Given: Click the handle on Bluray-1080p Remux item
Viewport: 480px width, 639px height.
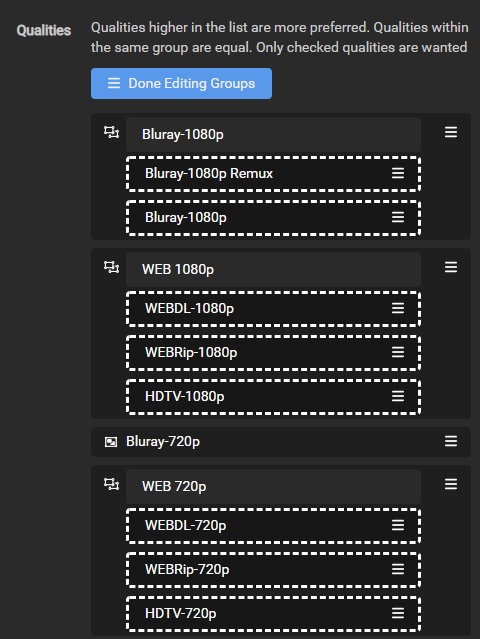Looking at the screenshot, I should tap(398, 173).
